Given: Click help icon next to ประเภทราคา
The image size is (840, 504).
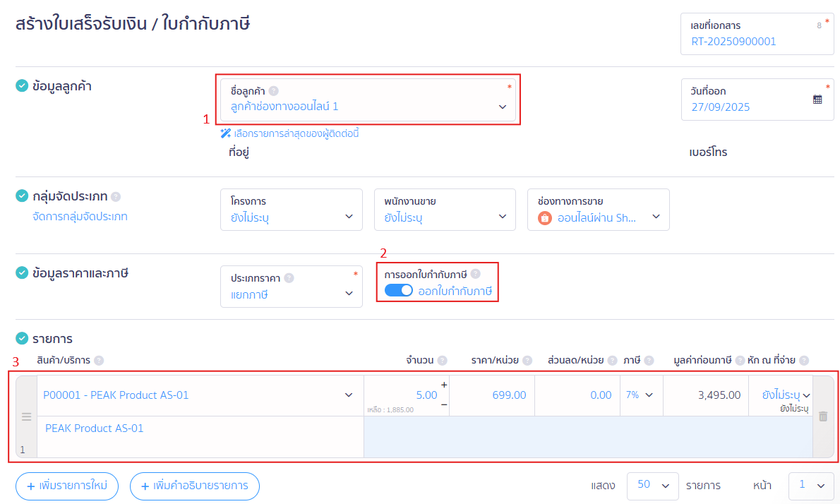Looking at the screenshot, I should click(x=289, y=278).
